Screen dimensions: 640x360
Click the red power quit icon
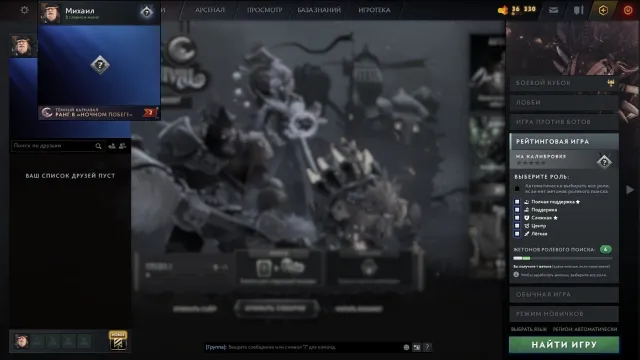coord(628,10)
